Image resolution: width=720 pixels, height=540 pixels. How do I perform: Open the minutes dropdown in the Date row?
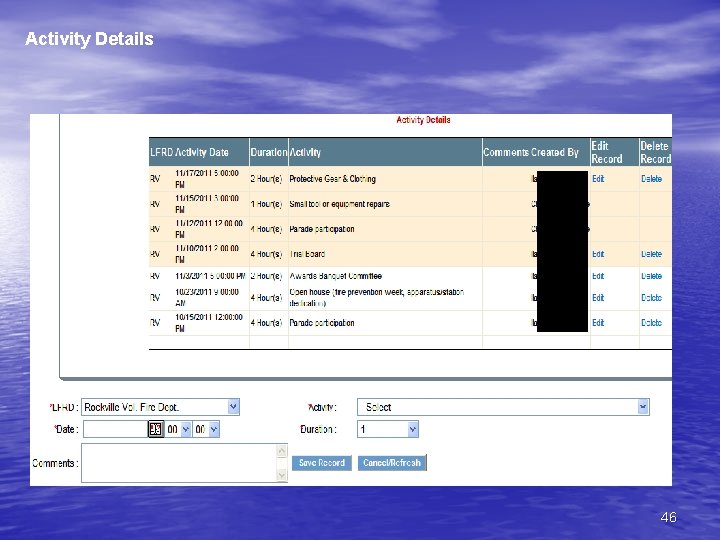(206, 429)
